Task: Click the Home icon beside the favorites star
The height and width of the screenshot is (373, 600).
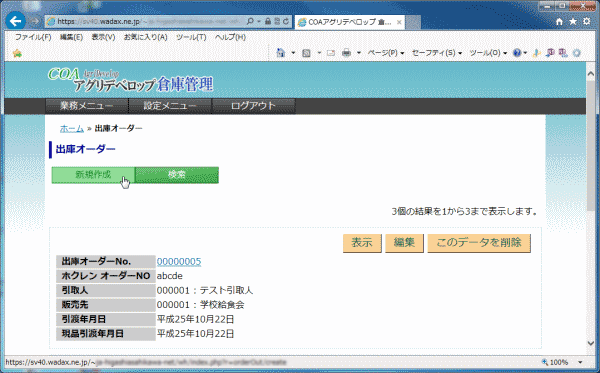Action: point(559,22)
